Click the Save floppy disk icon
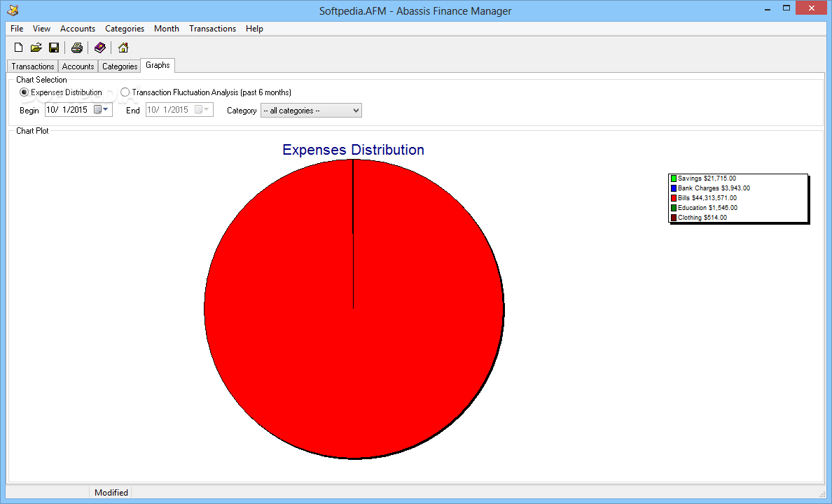Screen dimensions: 832x504 (54, 48)
